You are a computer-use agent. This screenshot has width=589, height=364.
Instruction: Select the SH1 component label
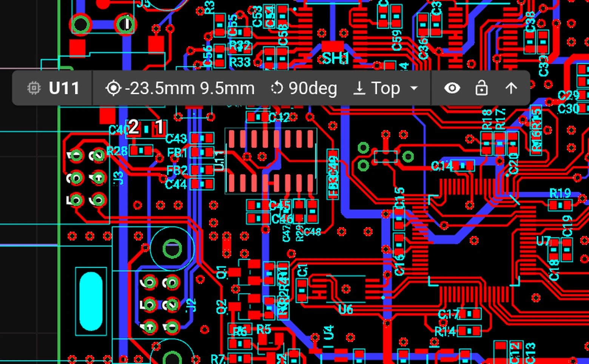click(x=335, y=58)
